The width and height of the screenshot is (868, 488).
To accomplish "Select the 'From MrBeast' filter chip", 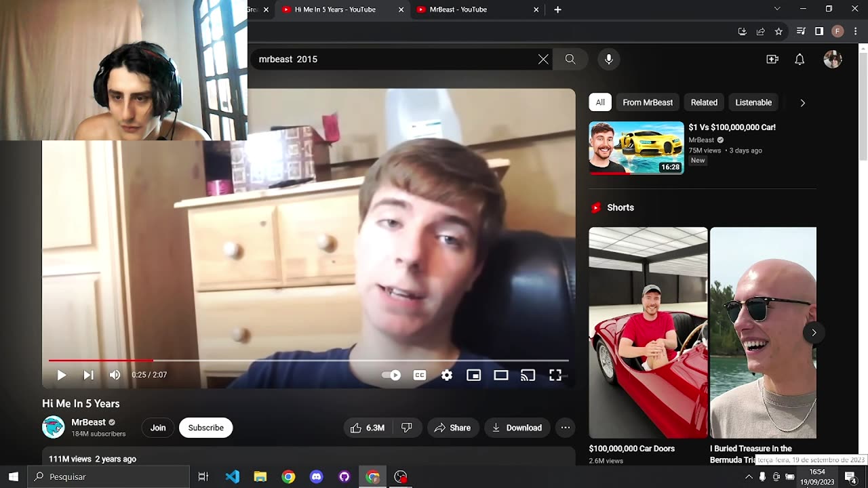I will pos(648,102).
